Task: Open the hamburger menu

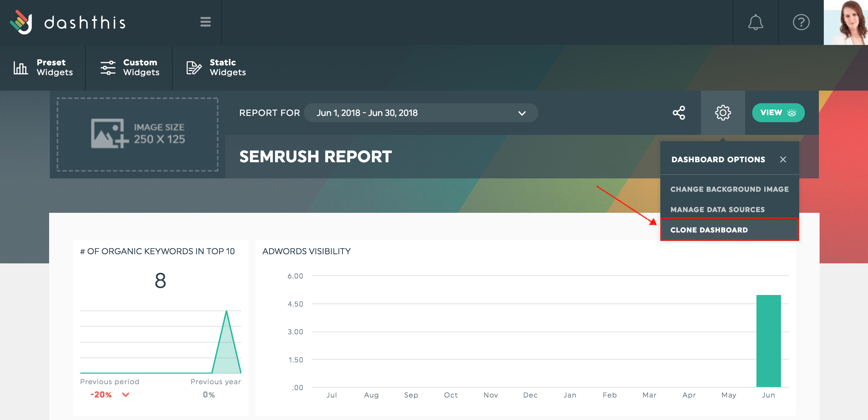Action: click(x=206, y=22)
